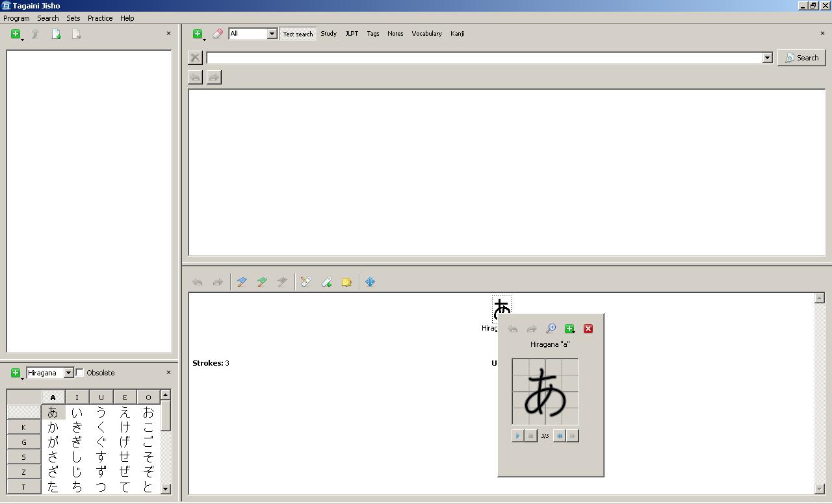
Task: Open the JLPT filter tab
Action: coord(352,34)
